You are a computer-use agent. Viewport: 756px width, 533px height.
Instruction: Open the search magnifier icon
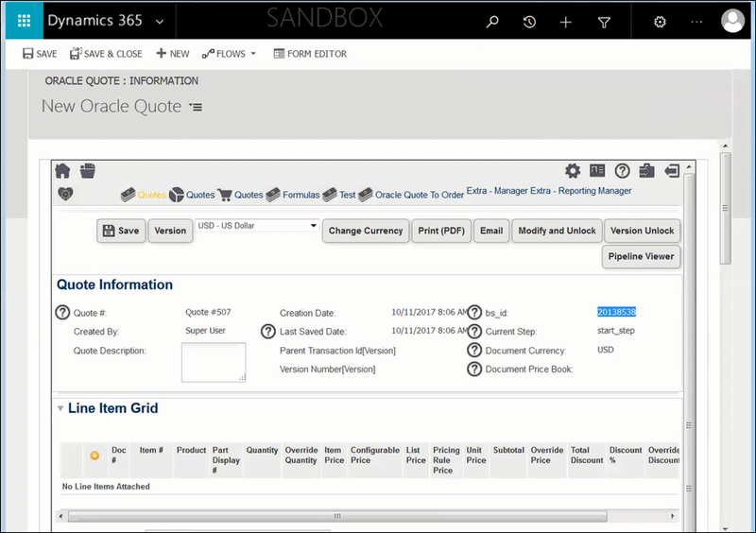492,22
